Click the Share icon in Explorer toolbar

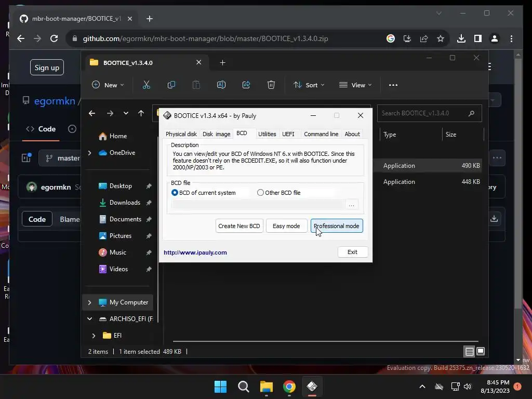click(x=246, y=85)
